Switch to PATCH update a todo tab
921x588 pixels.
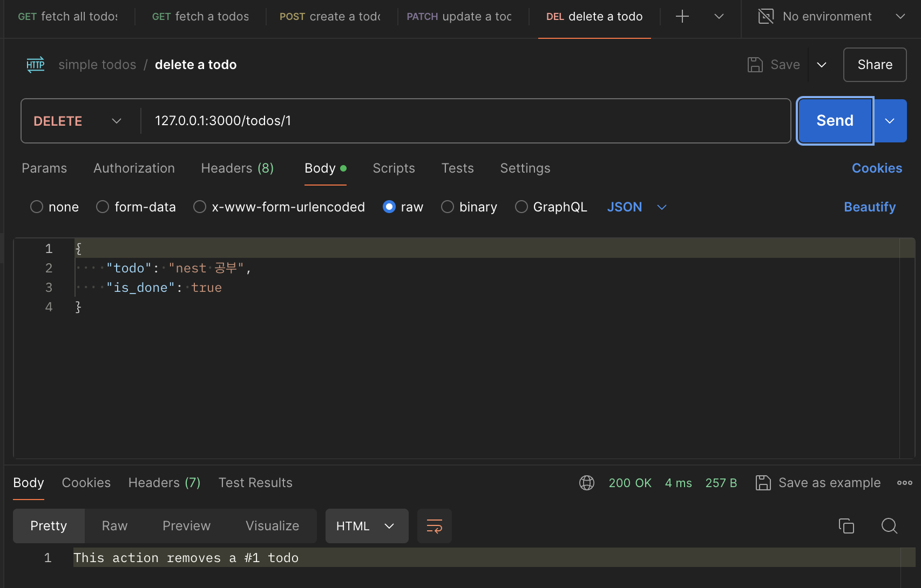459,16
